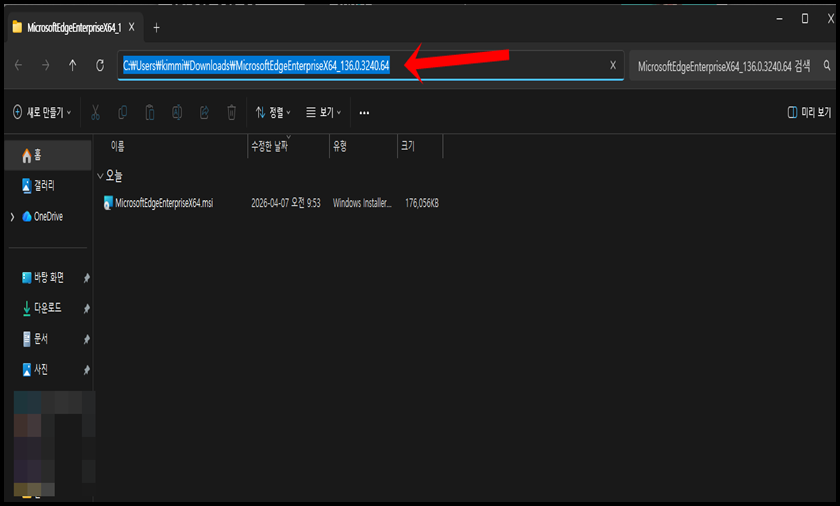
Task: Go up one folder level
Action: point(72,65)
